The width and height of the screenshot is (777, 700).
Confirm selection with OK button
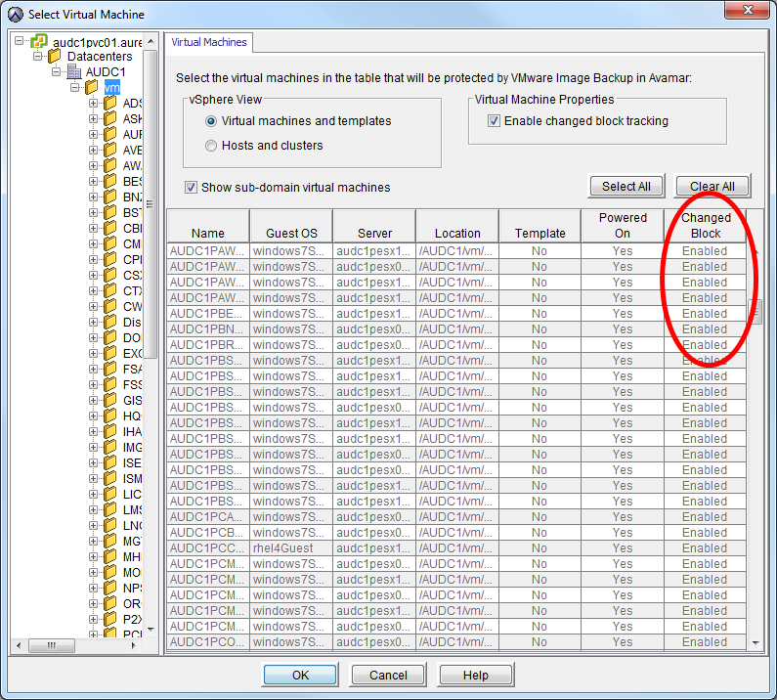tap(300, 675)
